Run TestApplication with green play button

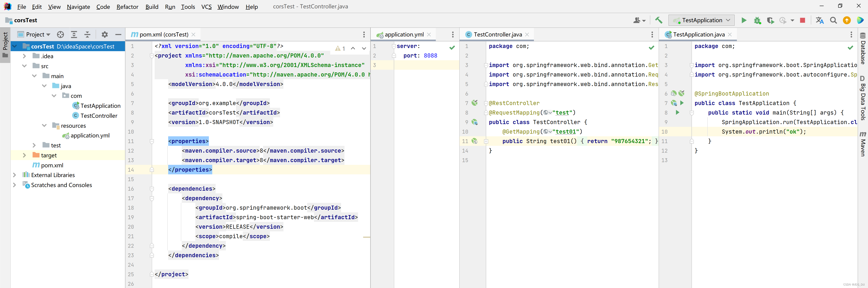tap(744, 20)
